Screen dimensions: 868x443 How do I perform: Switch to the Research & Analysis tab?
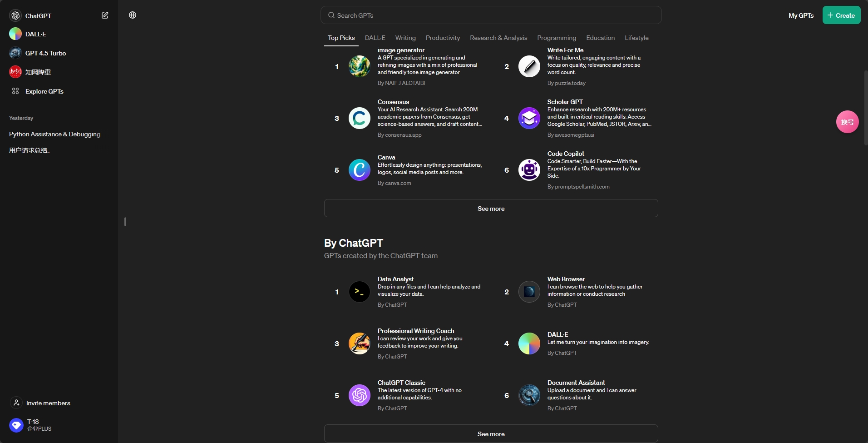tap(498, 38)
